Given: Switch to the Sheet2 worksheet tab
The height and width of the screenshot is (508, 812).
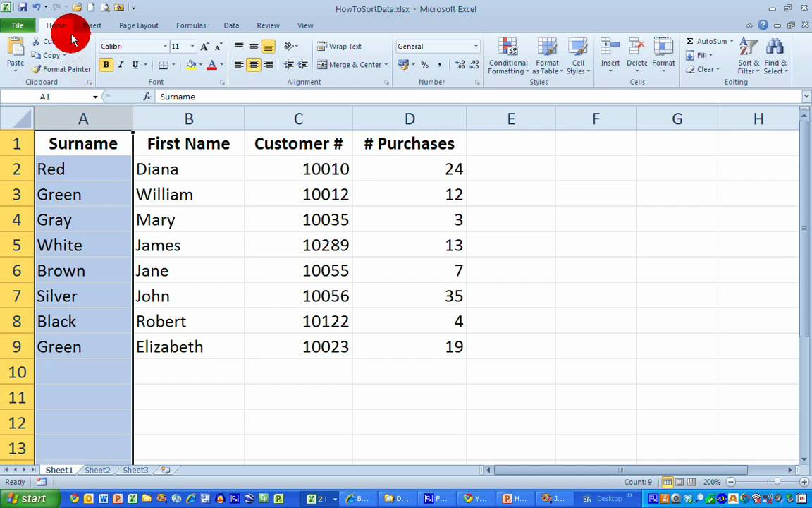Looking at the screenshot, I should point(97,470).
